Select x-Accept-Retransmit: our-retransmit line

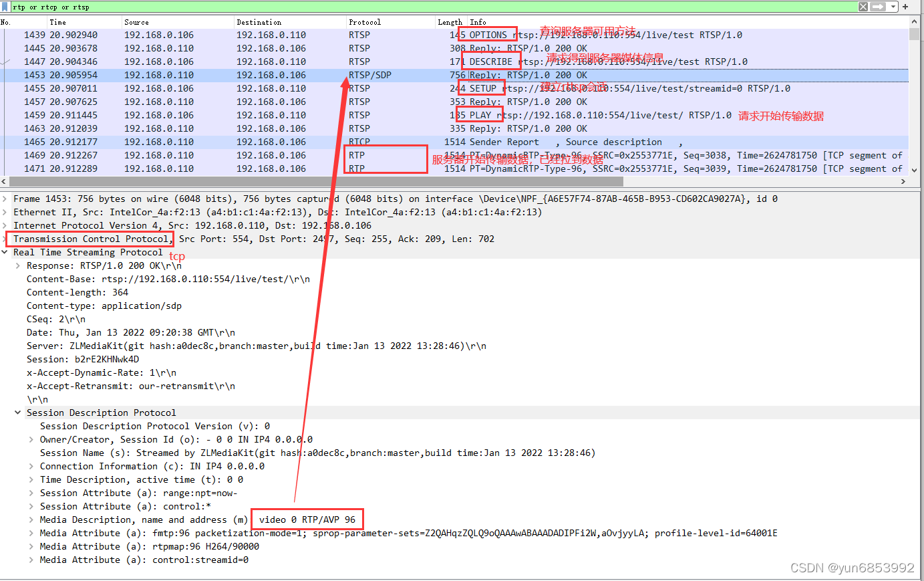click(x=131, y=386)
